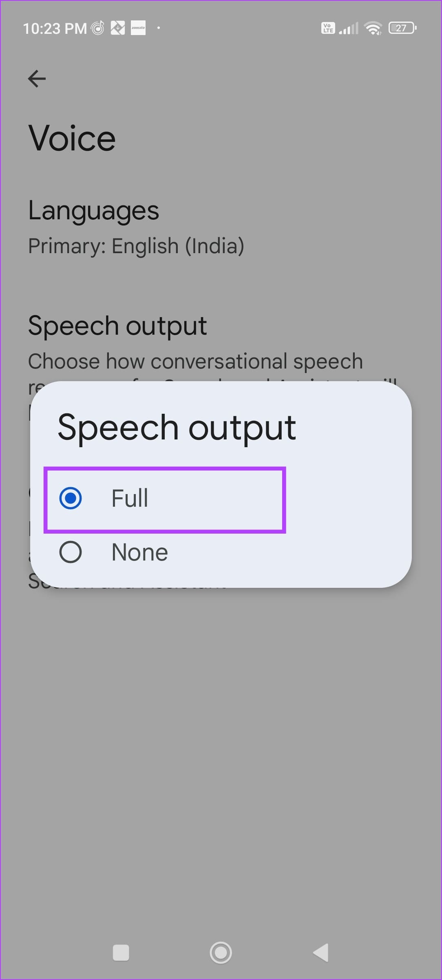Open Primary: English (India) language selection
This screenshot has height=980, width=442.
point(137,245)
